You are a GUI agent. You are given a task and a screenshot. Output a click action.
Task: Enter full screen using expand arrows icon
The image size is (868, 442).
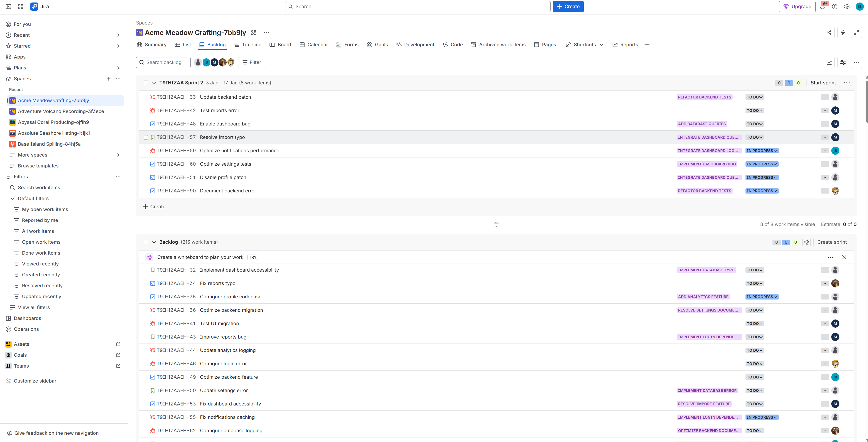click(x=856, y=32)
